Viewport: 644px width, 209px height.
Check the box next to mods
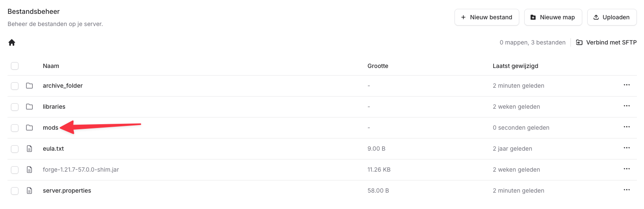pos(15,128)
